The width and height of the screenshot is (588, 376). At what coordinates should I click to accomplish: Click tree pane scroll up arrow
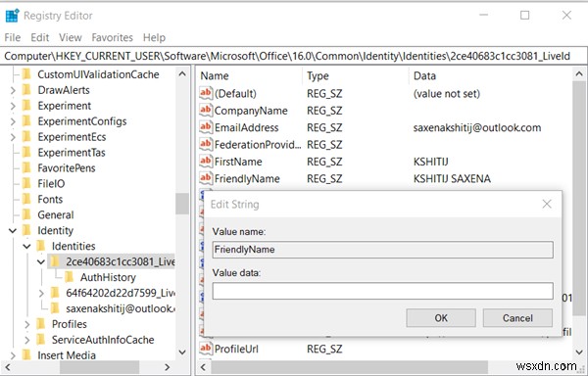click(x=182, y=74)
